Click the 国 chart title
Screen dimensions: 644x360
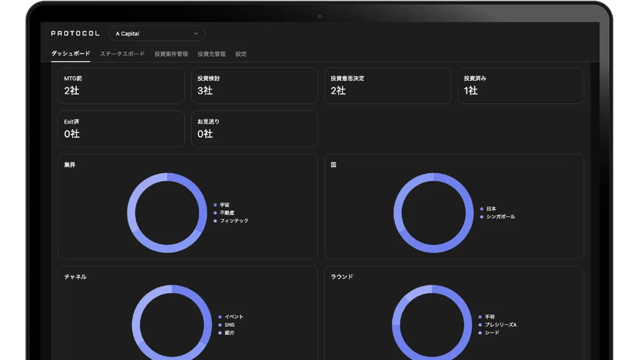click(x=333, y=165)
